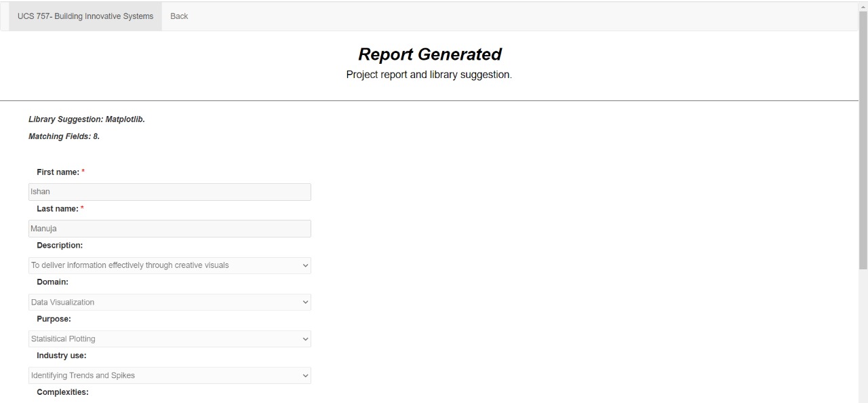Click the Matching Fields 8 label
The width and height of the screenshot is (868, 403).
(x=64, y=136)
